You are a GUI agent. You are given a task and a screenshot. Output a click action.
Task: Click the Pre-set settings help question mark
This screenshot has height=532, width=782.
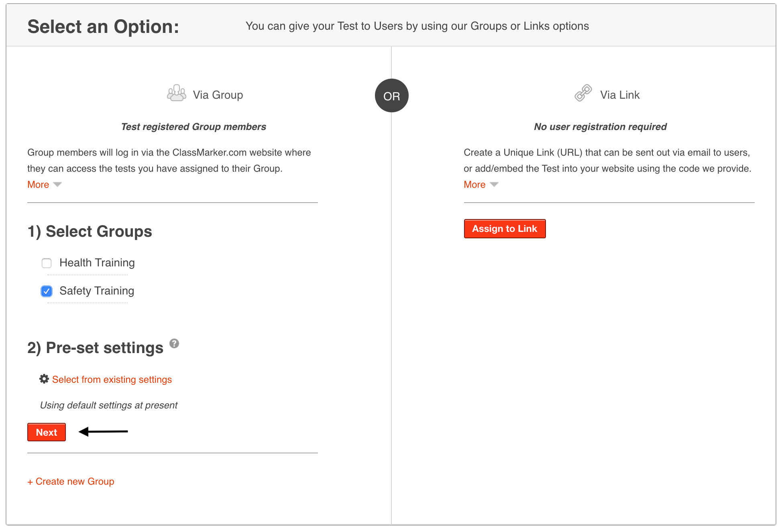point(174,343)
